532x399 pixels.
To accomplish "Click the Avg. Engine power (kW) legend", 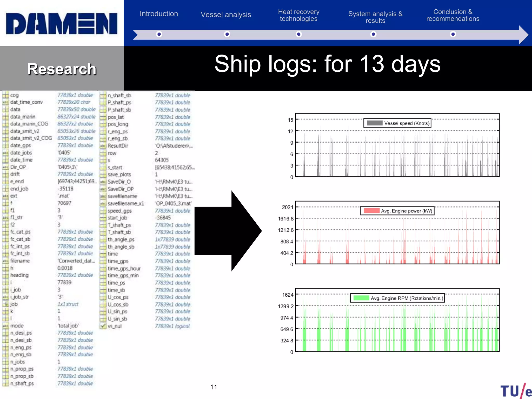I will click(x=397, y=211).
